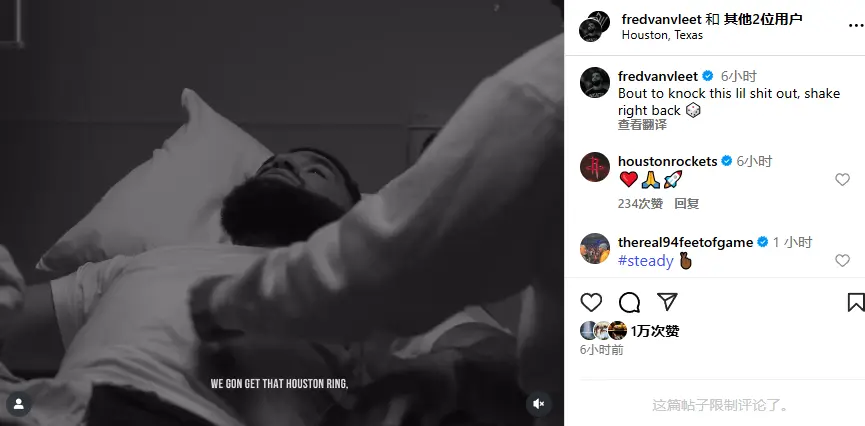The image size is (865, 426).
Task: Like thereal94feetofgame's comment
Action: (x=842, y=260)
